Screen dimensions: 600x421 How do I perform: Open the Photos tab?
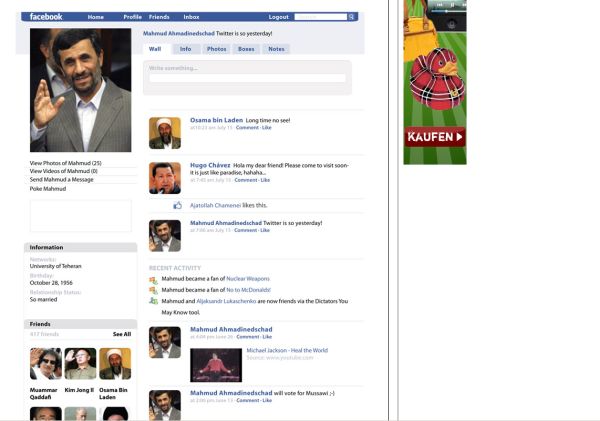(x=216, y=49)
